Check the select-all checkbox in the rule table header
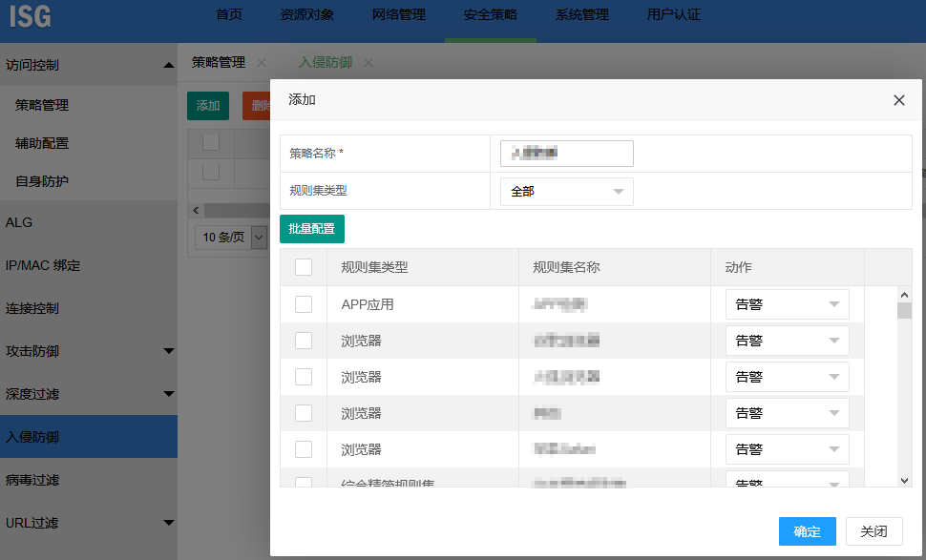This screenshot has width=926, height=560. tap(304, 267)
